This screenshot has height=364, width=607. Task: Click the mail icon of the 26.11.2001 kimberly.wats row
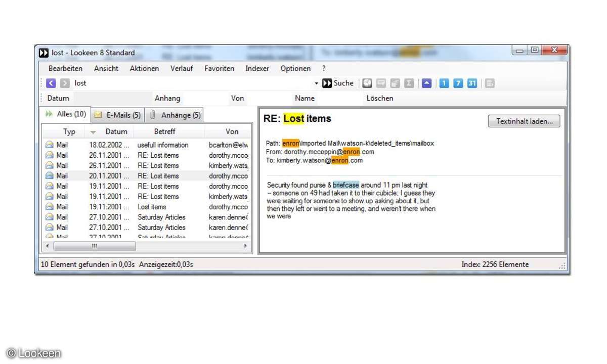50,165
